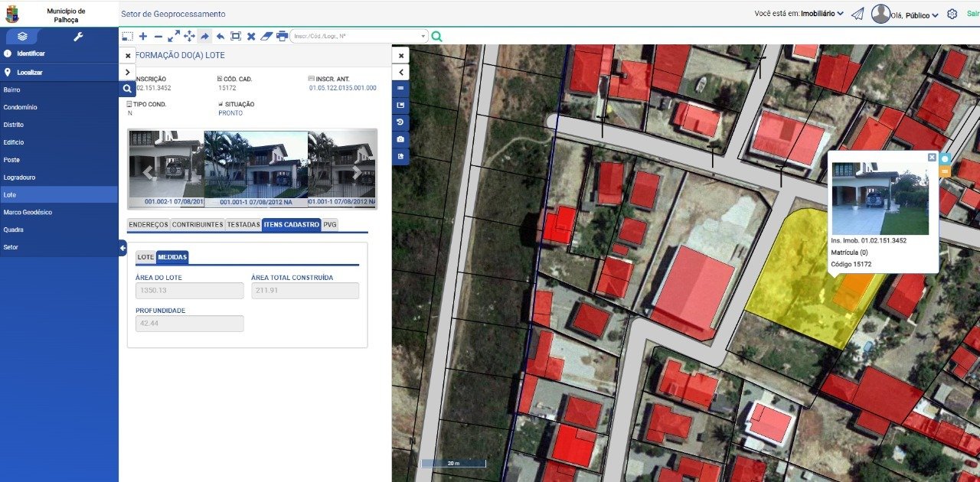Click the house photo thumbnail in map popup
The height and width of the screenshot is (482, 980).
tap(880, 198)
